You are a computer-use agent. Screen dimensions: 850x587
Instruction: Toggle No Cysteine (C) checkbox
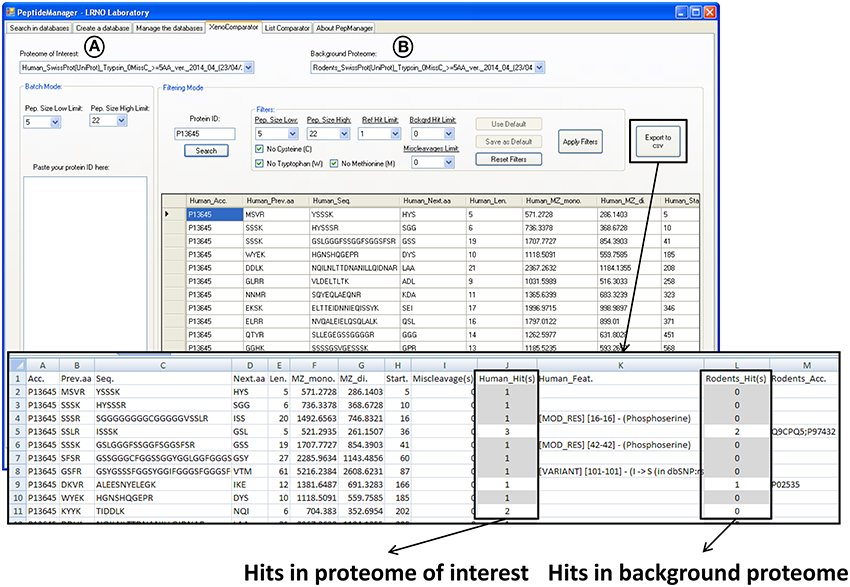[259, 149]
